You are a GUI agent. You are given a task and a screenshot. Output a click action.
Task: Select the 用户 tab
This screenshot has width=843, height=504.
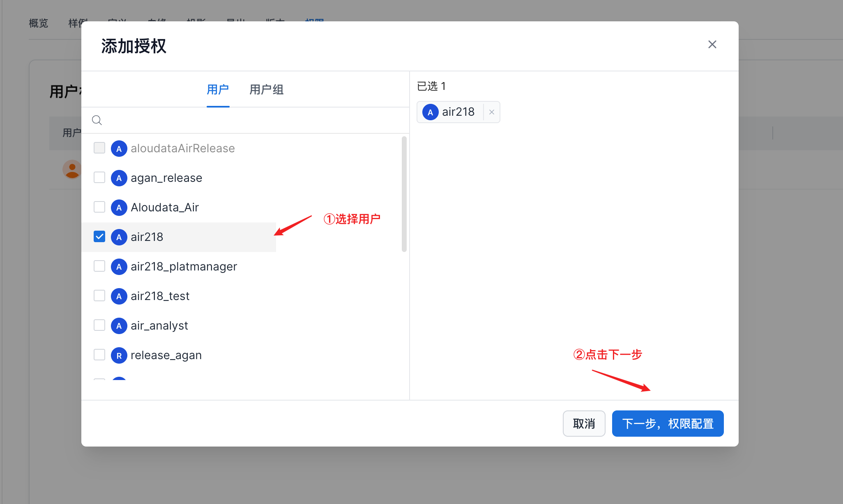pyautogui.click(x=218, y=89)
